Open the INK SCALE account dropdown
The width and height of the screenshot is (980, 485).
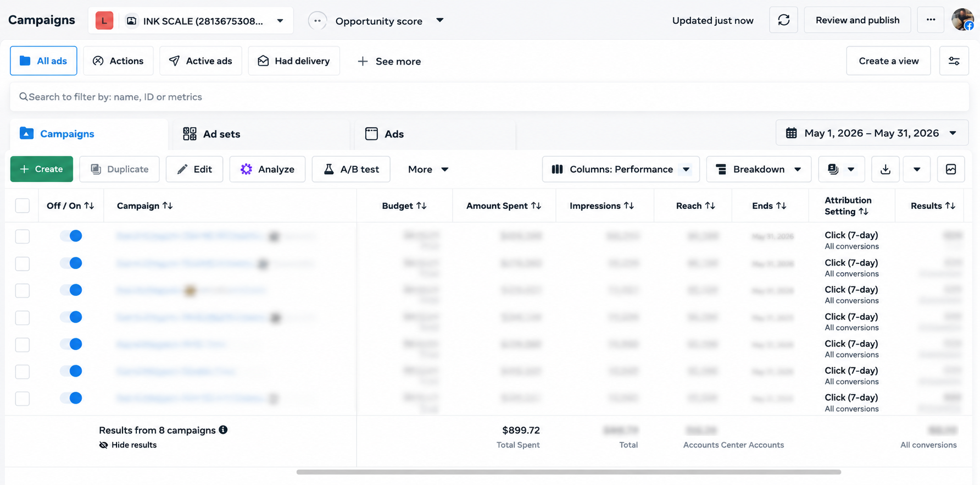point(191,21)
